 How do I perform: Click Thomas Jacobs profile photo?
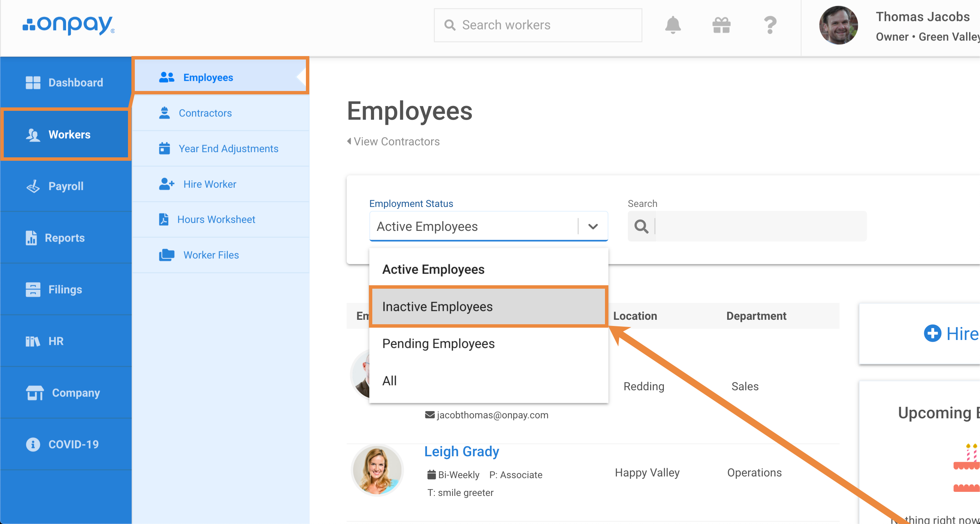pyautogui.click(x=838, y=25)
